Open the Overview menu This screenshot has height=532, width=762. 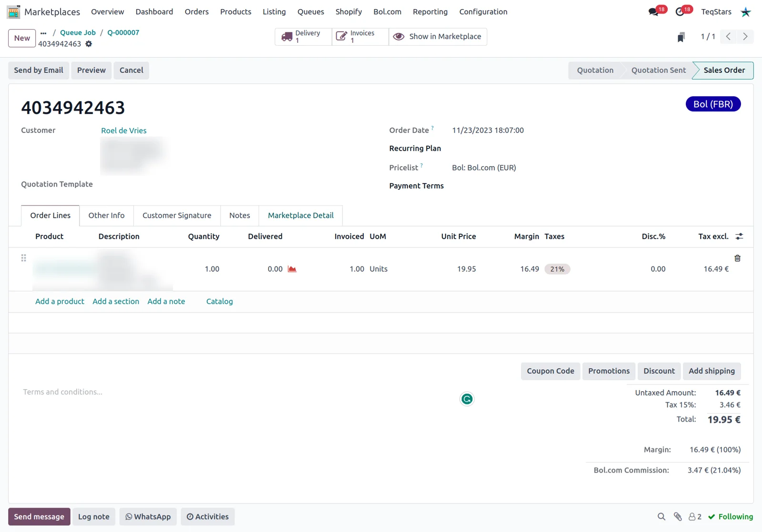tap(108, 12)
